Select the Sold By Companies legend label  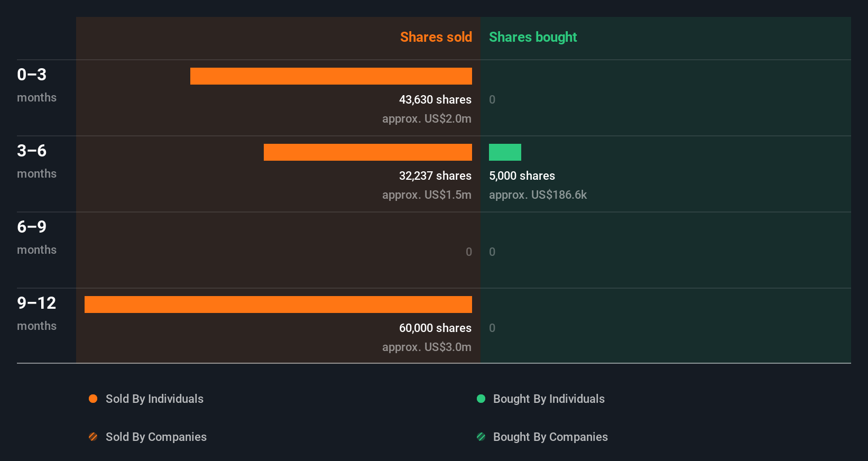point(156,437)
